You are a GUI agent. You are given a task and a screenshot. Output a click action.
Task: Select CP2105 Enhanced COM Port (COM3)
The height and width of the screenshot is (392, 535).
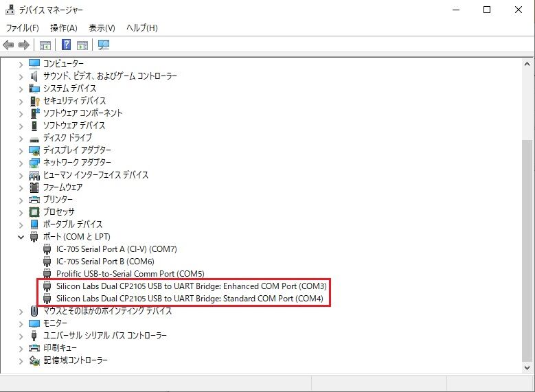pos(191,286)
